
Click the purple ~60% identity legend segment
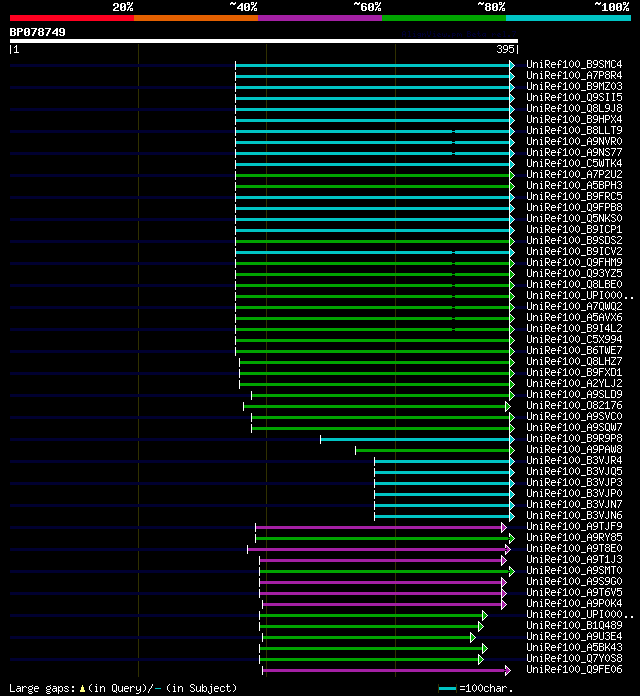[320, 18]
